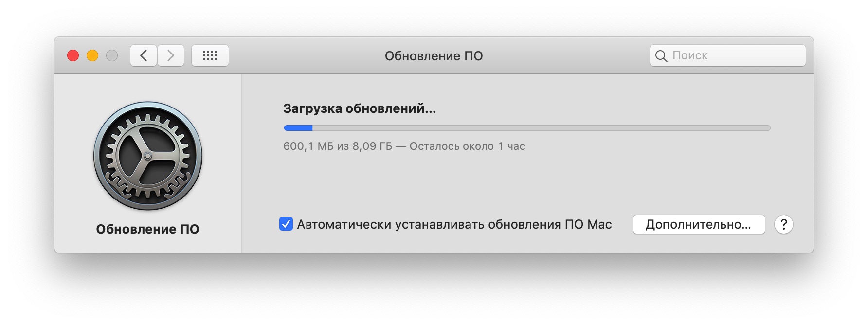This screenshot has height=325, width=868.
Task: Click the red close window button
Action: pos(73,55)
